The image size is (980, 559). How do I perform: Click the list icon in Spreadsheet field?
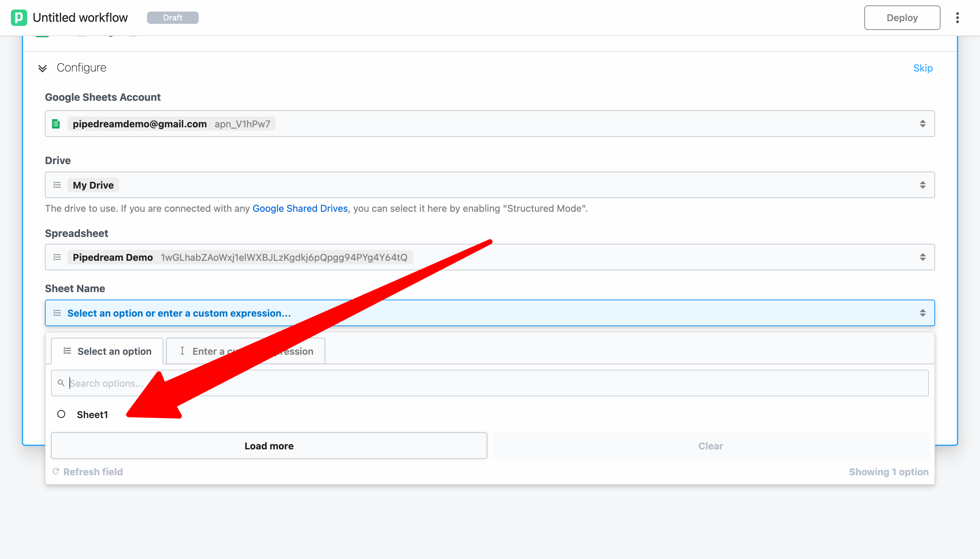pos(57,257)
